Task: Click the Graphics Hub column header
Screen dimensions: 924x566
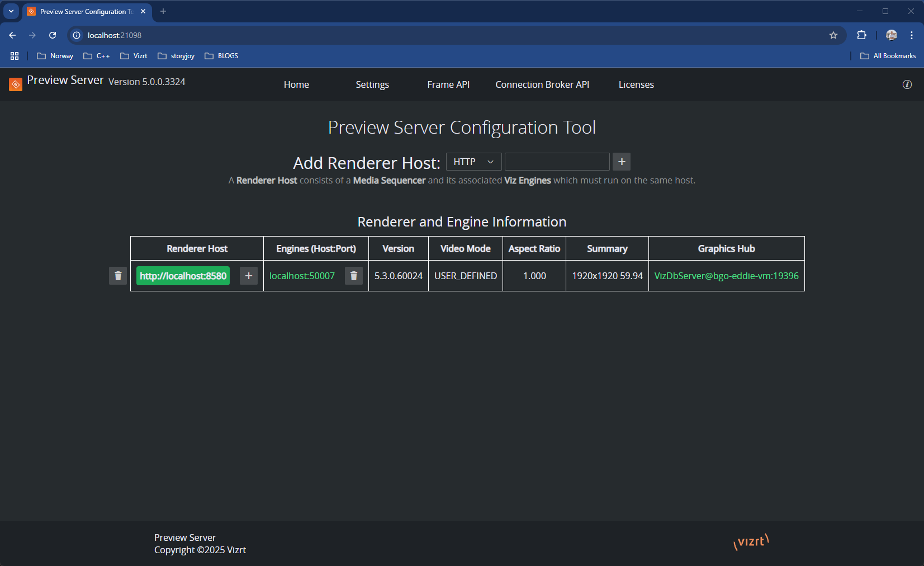Action: pos(726,248)
